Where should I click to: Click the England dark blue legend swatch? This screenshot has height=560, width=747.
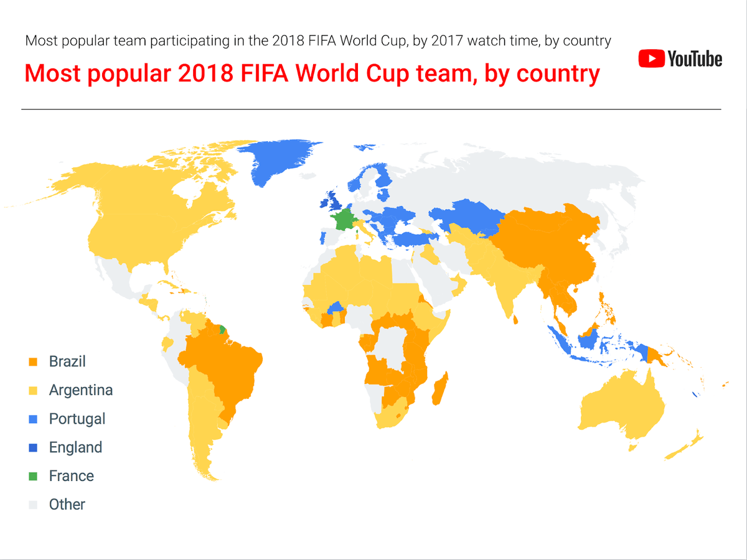click(x=34, y=447)
